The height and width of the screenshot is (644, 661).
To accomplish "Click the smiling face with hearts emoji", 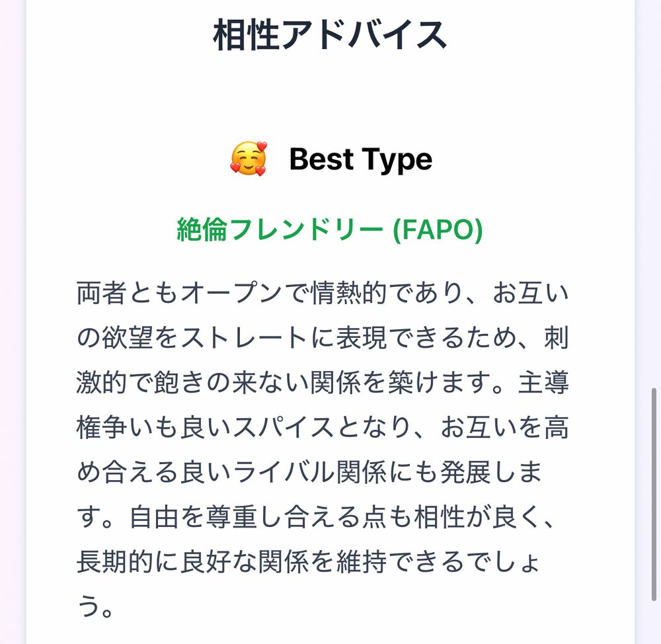I will pos(249,159).
